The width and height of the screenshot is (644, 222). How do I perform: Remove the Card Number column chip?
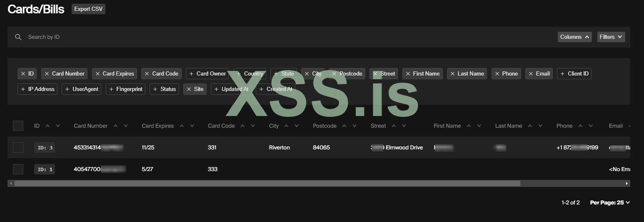pyautogui.click(x=64, y=74)
